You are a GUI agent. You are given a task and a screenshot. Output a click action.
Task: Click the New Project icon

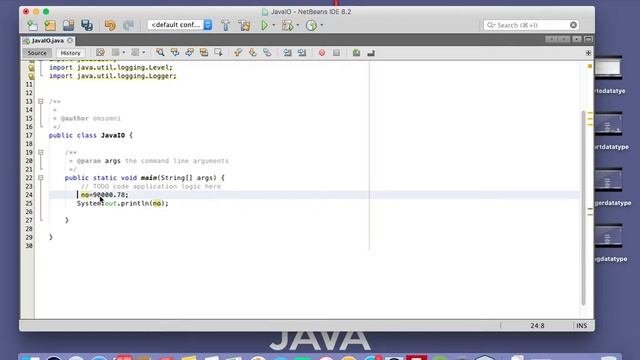[50, 25]
